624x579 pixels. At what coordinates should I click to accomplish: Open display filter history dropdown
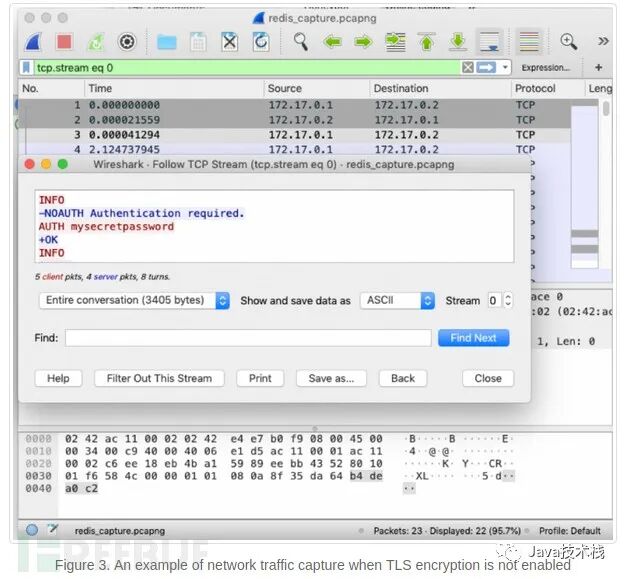point(505,67)
